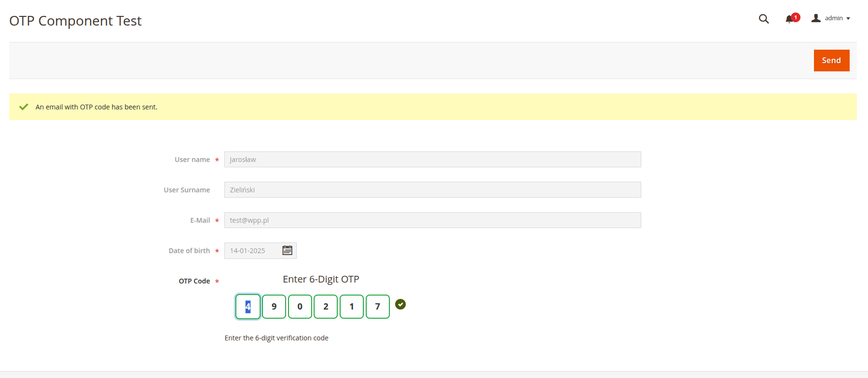Select the OTP digit box containing 1
The height and width of the screenshot is (378, 868).
pos(352,307)
